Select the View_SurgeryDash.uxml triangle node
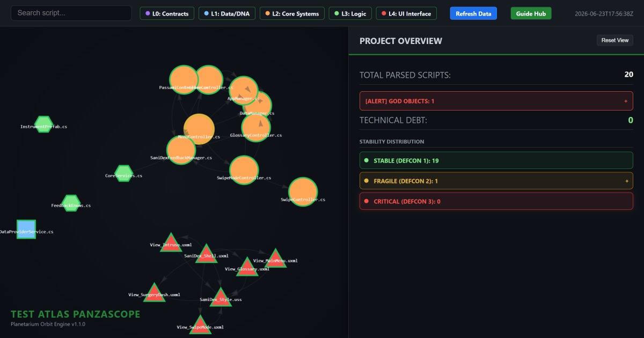644x338 pixels. (154, 292)
